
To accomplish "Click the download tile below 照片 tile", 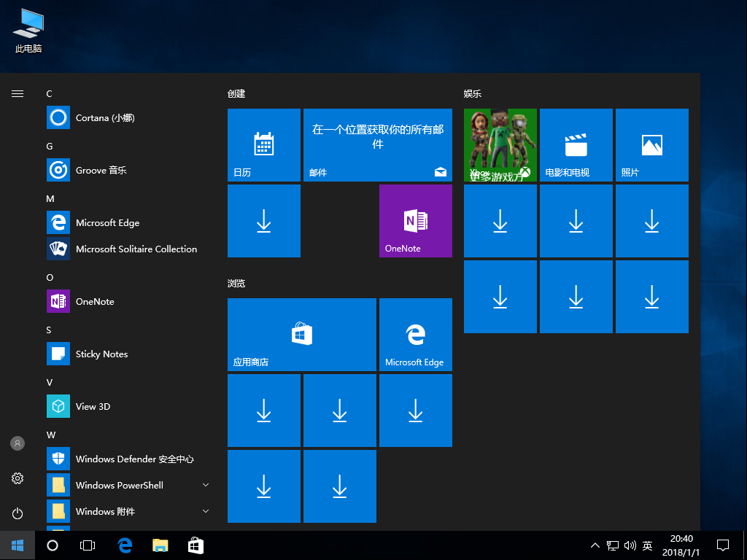I will pos(651,221).
